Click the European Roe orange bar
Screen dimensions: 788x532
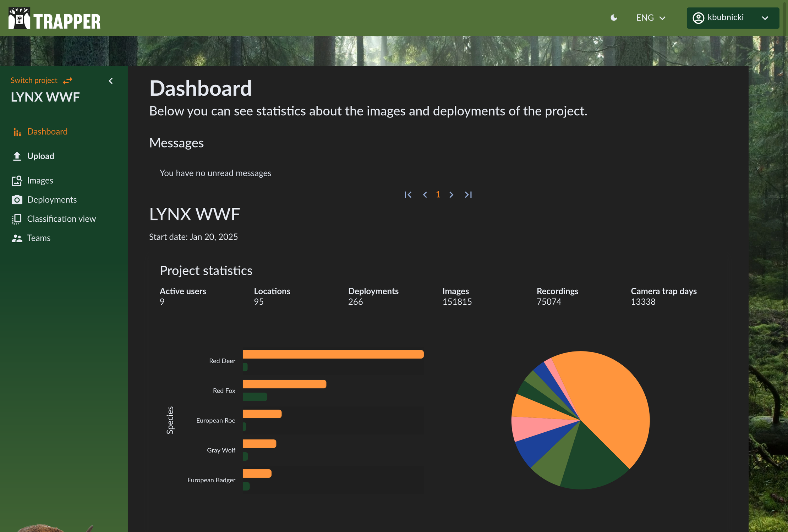(x=262, y=414)
